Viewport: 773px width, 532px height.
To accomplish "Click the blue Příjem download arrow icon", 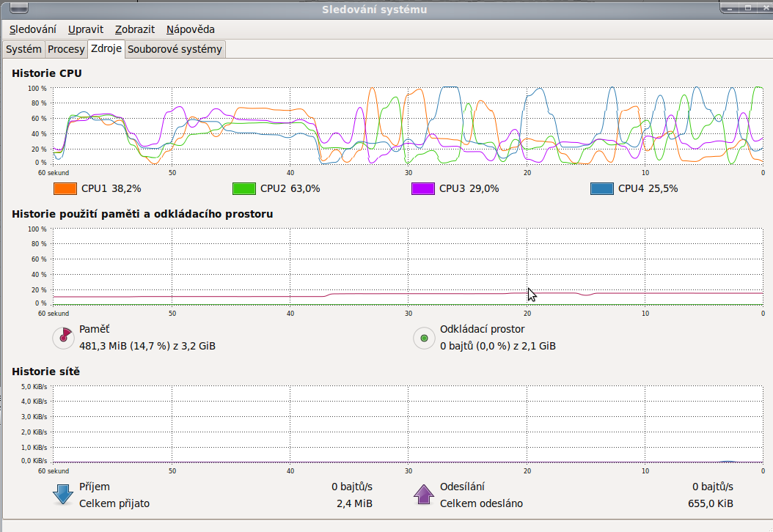I will tap(63, 495).
